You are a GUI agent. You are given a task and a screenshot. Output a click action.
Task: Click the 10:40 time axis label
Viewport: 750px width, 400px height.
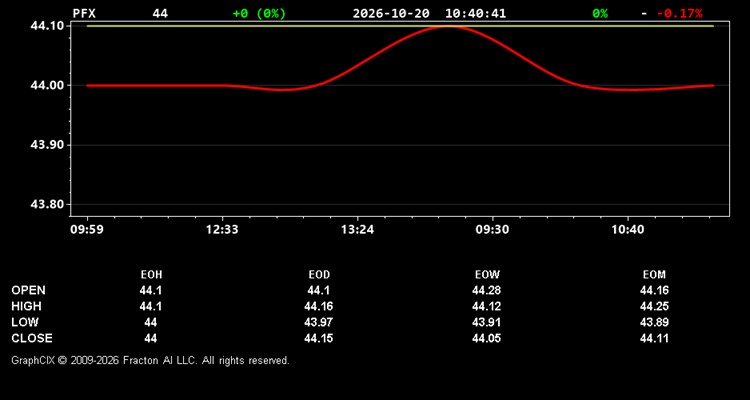point(628,230)
